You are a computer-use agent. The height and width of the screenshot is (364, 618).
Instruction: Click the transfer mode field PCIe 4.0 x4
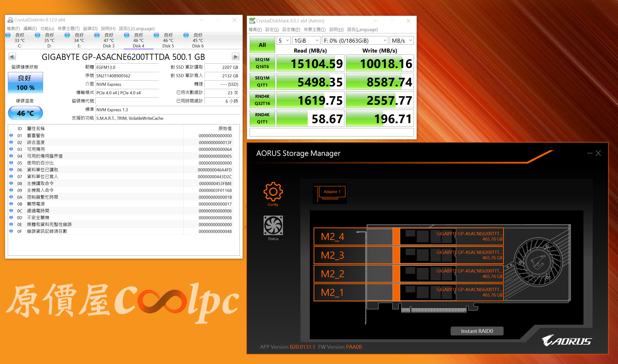(x=127, y=93)
